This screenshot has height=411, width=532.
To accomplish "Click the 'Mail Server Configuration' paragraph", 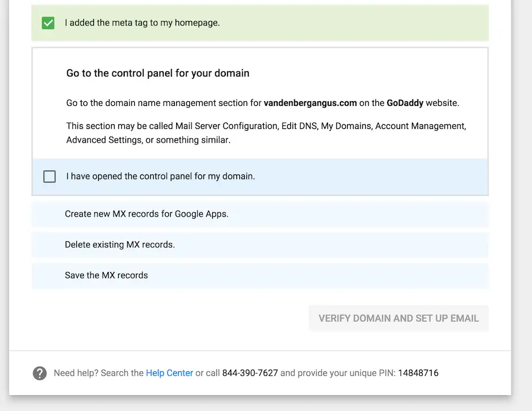I will pyautogui.click(x=266, y=126).
